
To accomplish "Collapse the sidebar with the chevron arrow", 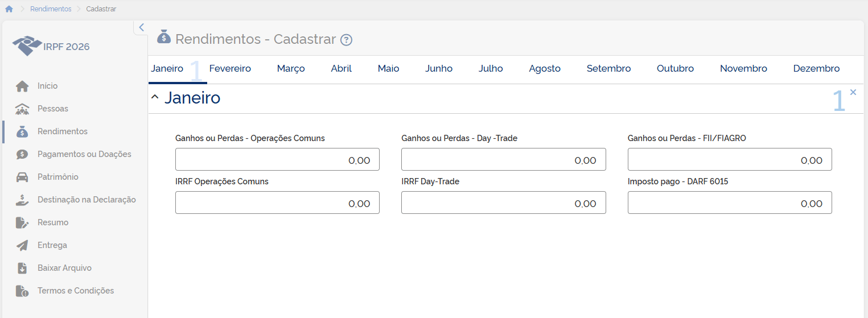I will (141, 27).
